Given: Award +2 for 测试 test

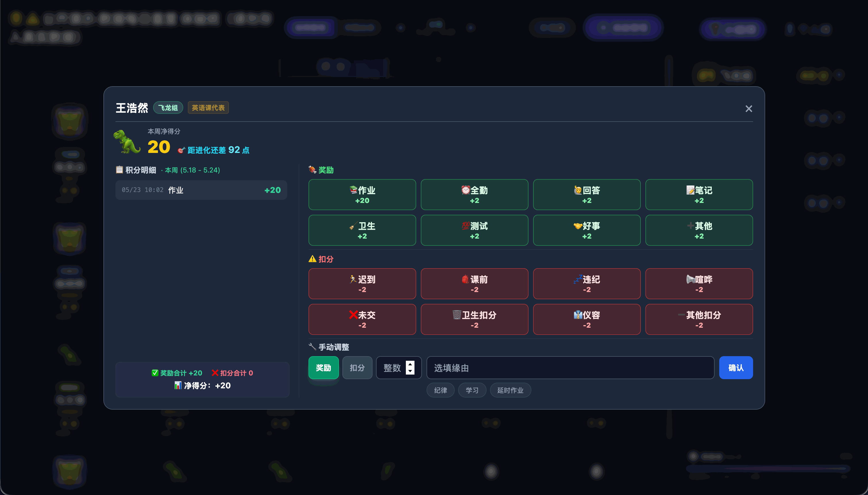Looking at the screenshot, I should (x=474, y=230).
